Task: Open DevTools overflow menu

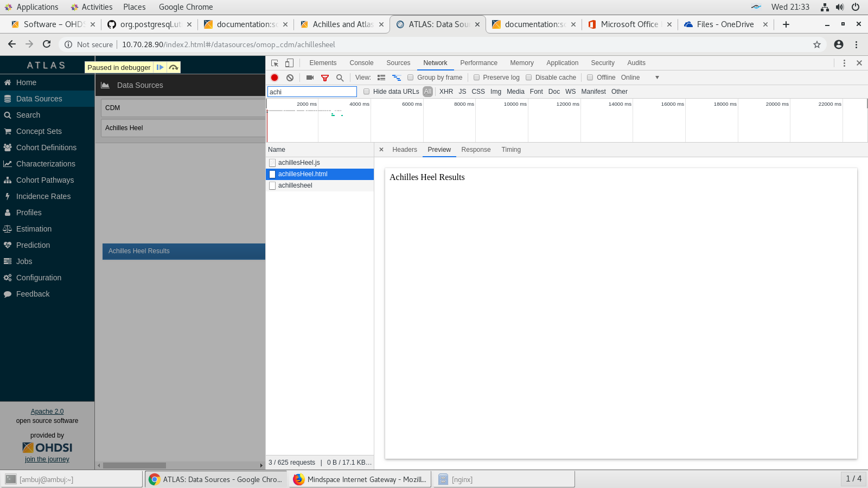Action: 844,63
